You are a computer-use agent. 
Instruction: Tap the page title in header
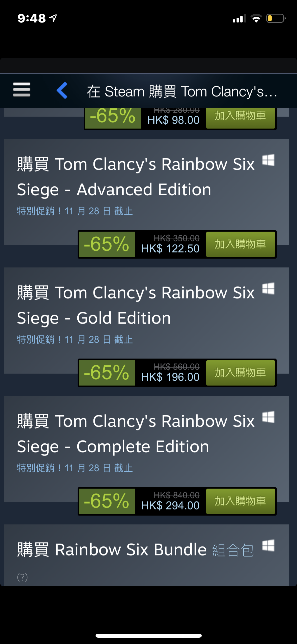pyautogui.click(x=182, y=91)
